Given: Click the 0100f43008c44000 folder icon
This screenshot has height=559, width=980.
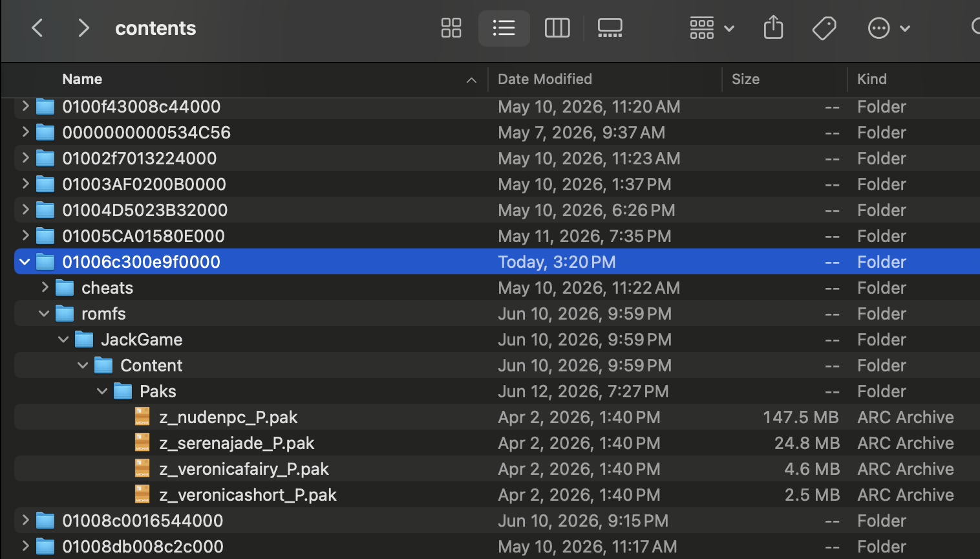Looking at the screenshot, I should pos(45,106).
